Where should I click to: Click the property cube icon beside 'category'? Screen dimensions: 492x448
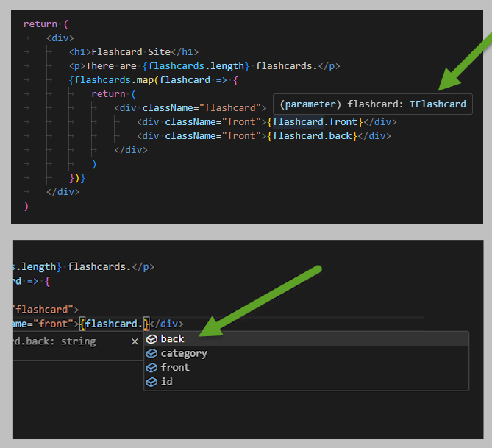click(x=152, y=354)
